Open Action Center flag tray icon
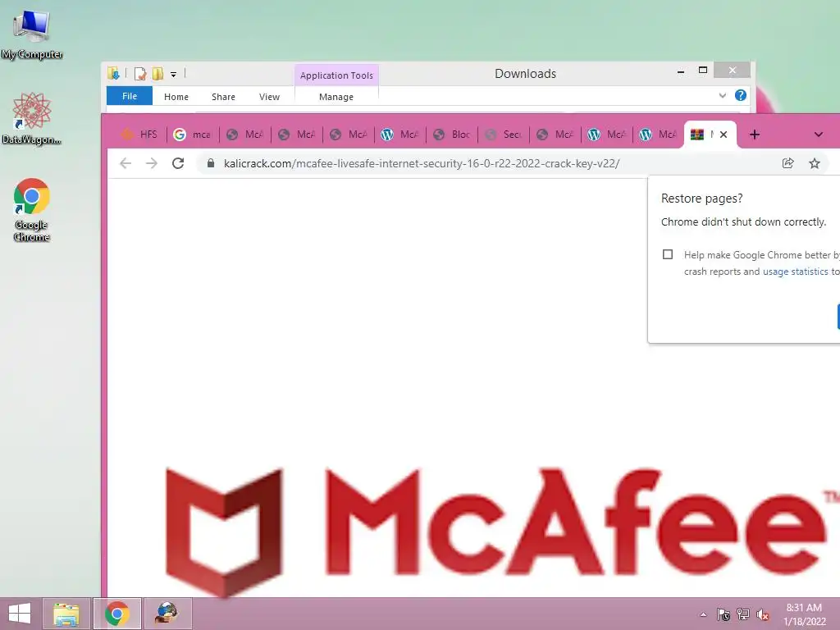Image resolution: width=840 pixels, height=630 pixels. 724,615
